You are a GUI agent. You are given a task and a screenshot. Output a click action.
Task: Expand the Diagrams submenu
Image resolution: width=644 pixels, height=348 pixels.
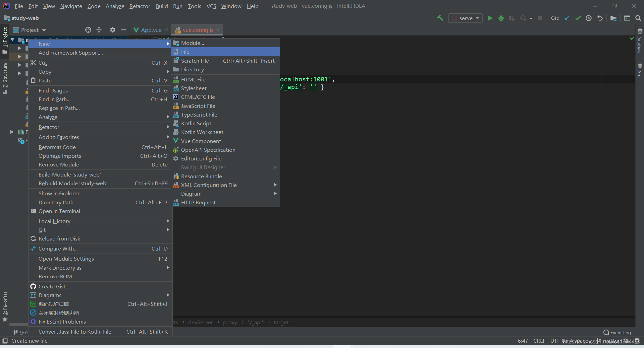[x=100, y=295]
